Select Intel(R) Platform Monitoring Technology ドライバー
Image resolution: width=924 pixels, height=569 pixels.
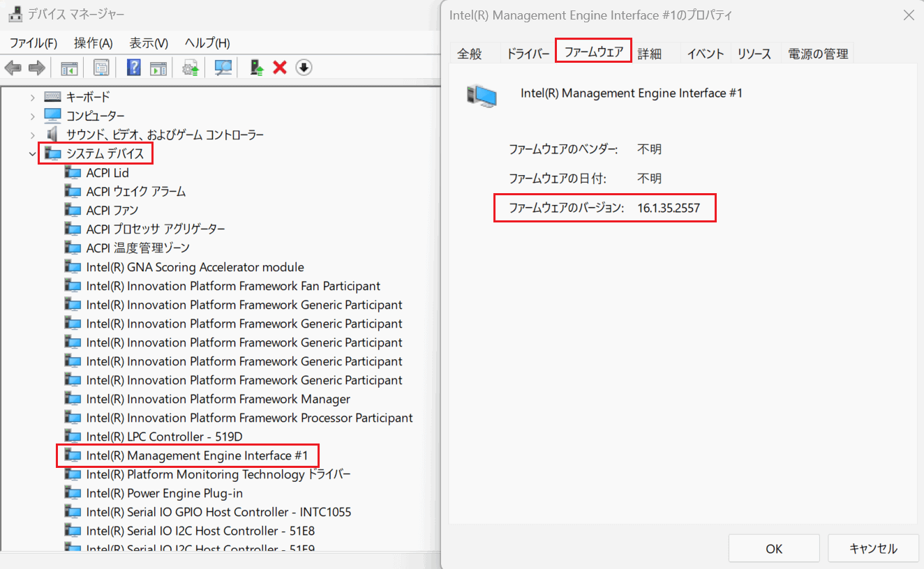pyautogui.click(x=218, y=474)
